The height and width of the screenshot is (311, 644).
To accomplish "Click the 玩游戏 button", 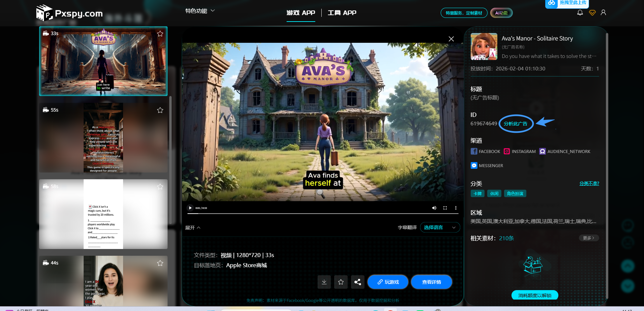I will [x=388, y=282].
